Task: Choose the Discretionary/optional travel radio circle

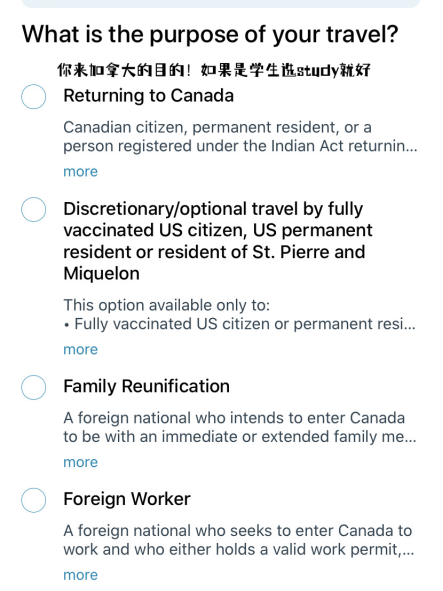Action: click(34, 209)
